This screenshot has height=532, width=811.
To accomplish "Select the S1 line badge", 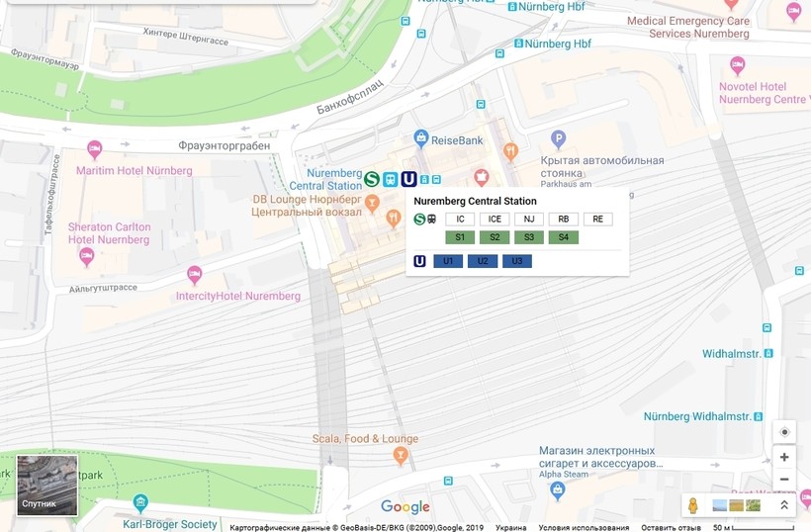I will pos(460,237).
